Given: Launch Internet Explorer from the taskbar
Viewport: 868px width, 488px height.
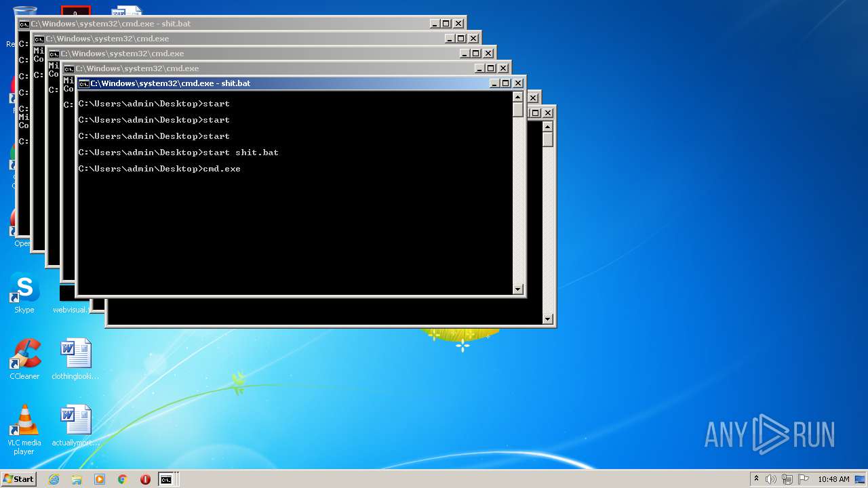Looking at the screenshot, I should click(x=54, y=479).
